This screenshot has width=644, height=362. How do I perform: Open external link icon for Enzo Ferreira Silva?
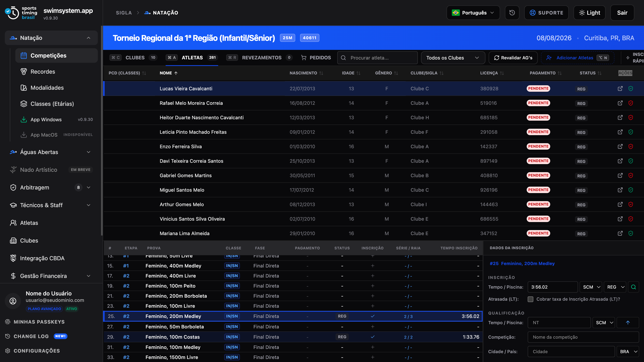[x=620, y=146]
